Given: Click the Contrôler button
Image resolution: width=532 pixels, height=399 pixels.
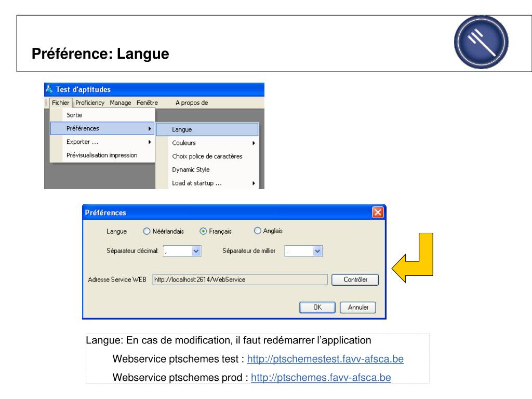Looking at the screenshot, I should pos(355,280).
